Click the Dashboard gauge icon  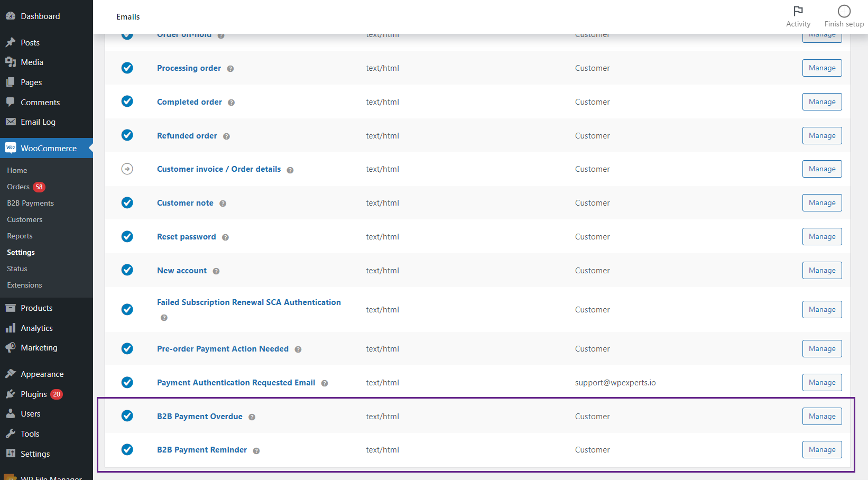(x=11, y=16)
